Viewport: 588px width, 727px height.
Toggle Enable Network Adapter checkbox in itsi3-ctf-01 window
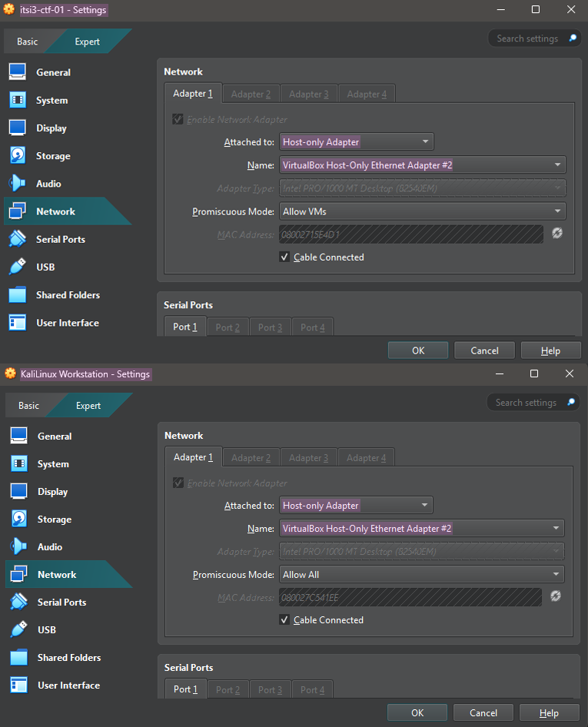tap(178, 119)
